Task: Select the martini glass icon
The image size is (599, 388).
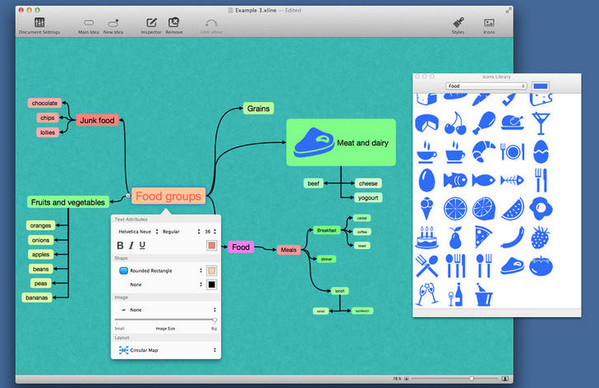Action: click(x=541, y=123)
